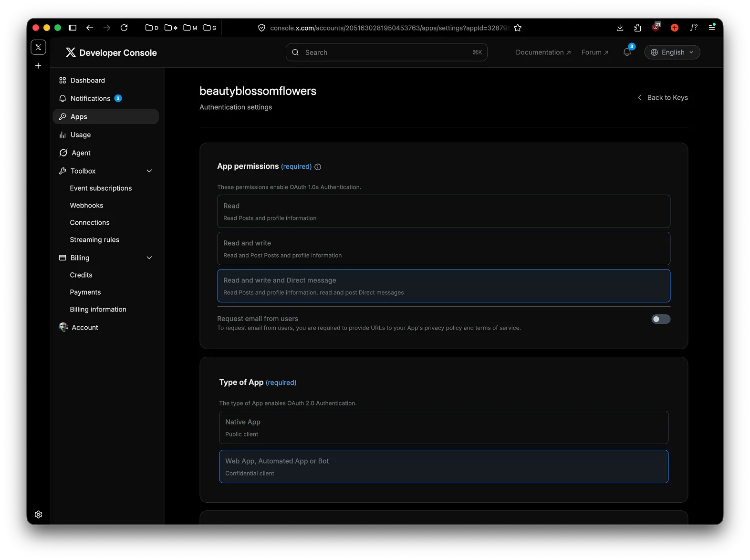Click the X logo in left rail
The width and height of the screenshot is (750, 560).
pos(38,47)
